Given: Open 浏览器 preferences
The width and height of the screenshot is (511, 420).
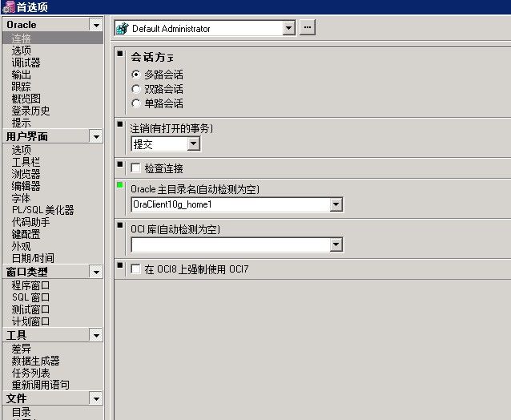Looking at the screenshot, I should pyautogui.click(x=26, y=174).
